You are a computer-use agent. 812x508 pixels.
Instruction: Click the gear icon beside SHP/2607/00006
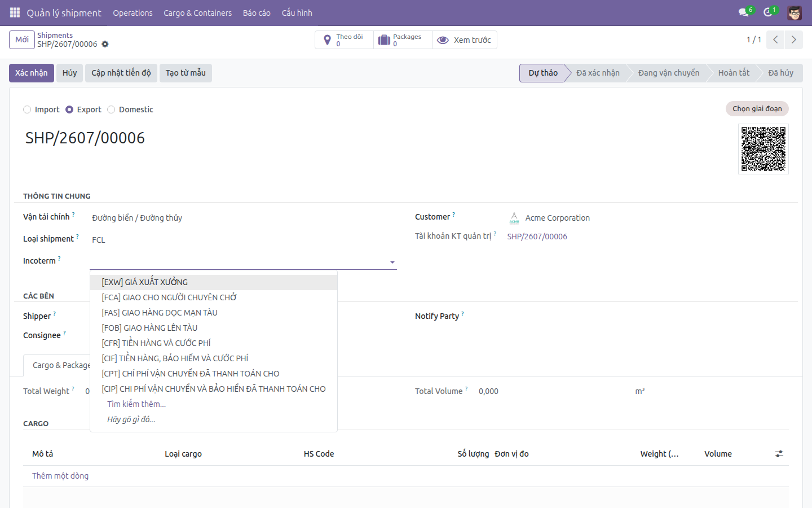click(x=105, y=44)
